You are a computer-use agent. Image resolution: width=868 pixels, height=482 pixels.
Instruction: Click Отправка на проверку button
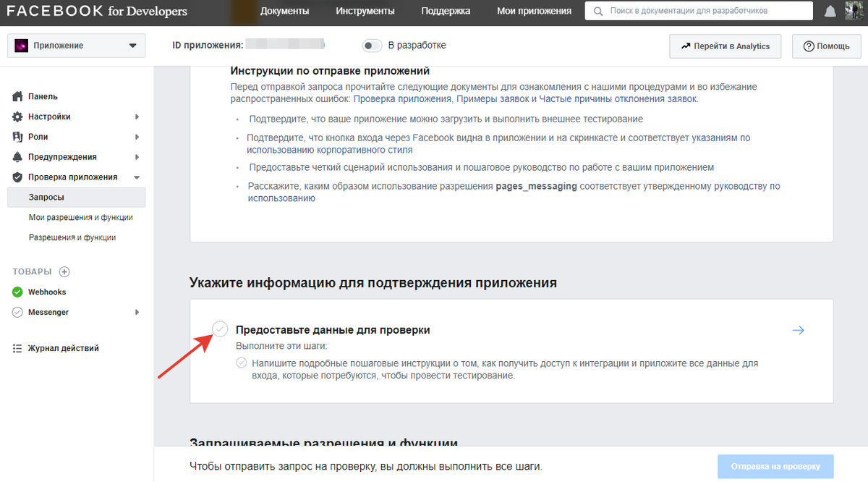(775, 466)
